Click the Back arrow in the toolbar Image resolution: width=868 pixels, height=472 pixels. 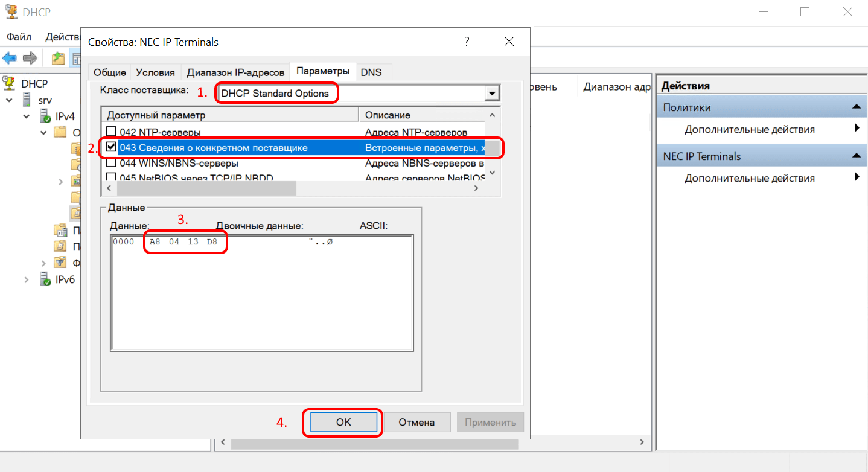point(10,58)
